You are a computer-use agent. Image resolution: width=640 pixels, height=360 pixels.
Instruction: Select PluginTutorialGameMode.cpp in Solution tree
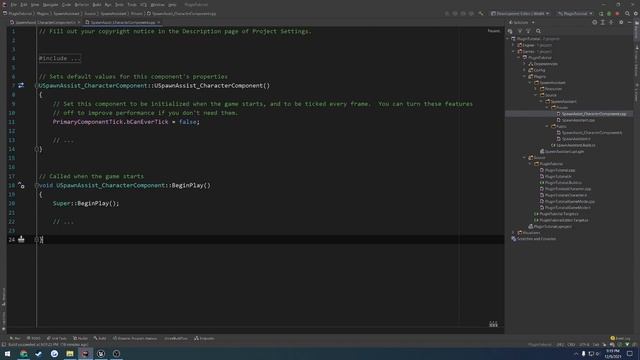tap(567, 201)
